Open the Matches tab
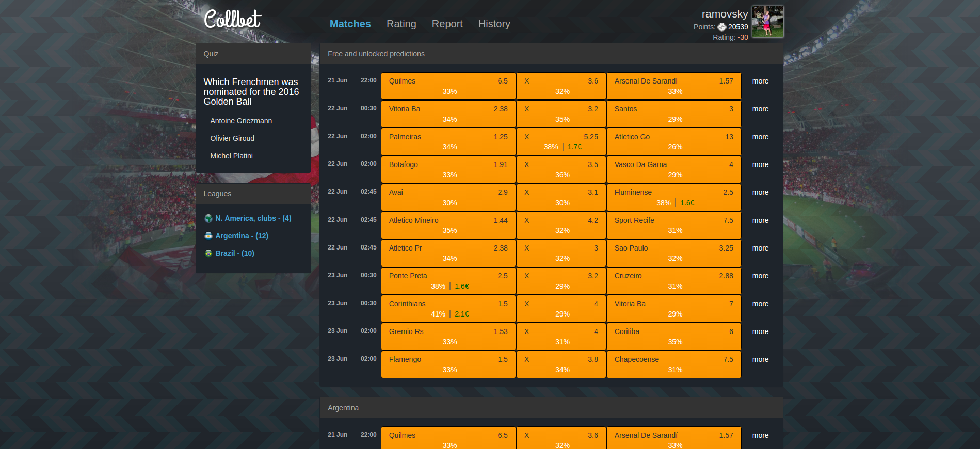 (350, 24)
